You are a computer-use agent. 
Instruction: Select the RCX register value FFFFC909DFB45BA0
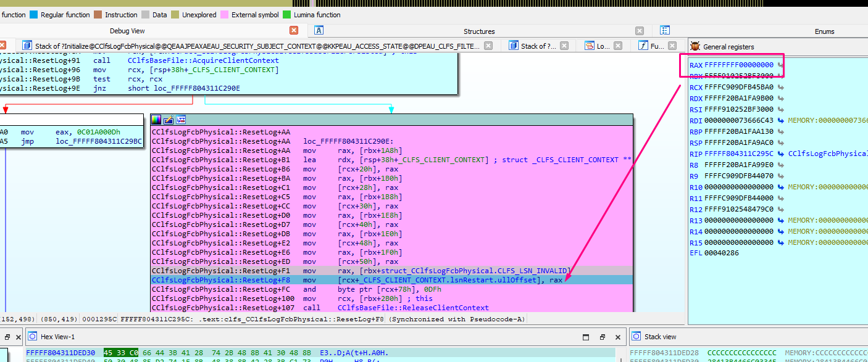738,88
